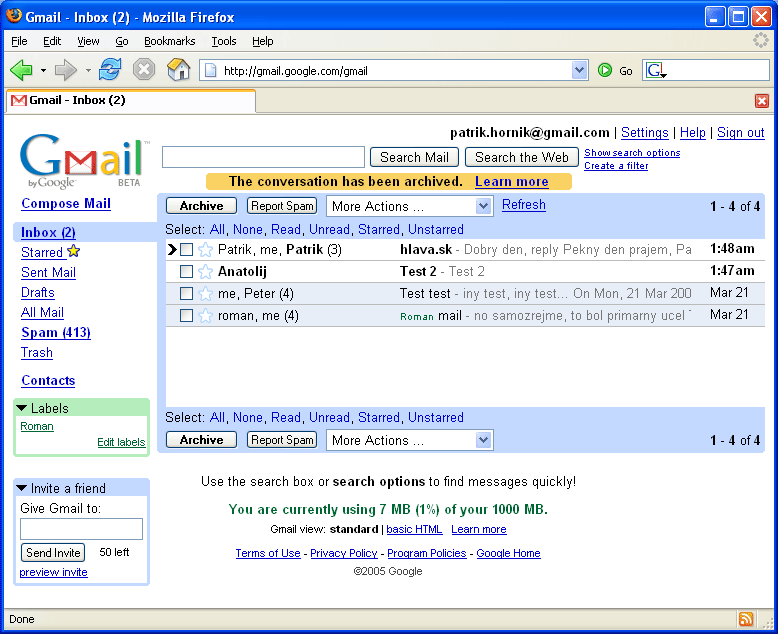778x634 pixels.
Task: Click the Search Mail button
Action: [x=414, y=157]
